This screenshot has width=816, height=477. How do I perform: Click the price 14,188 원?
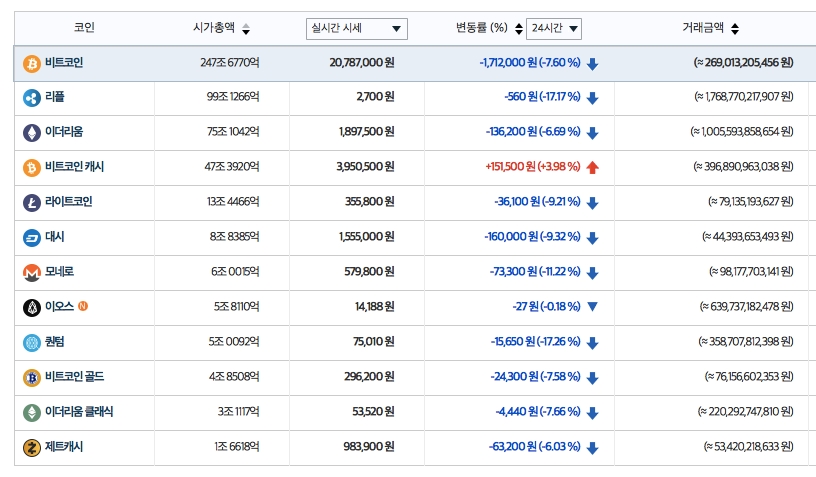click(375, 306)
